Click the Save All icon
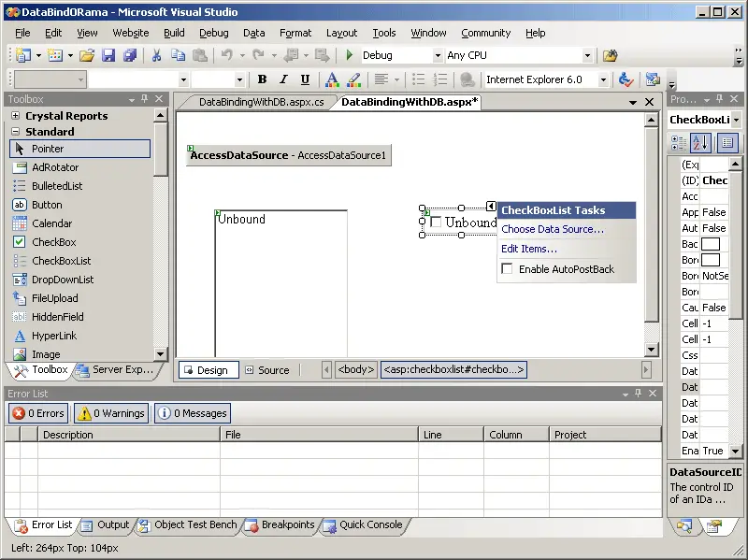Viewport: 748px width, 560px height. (x=130, y=55)
